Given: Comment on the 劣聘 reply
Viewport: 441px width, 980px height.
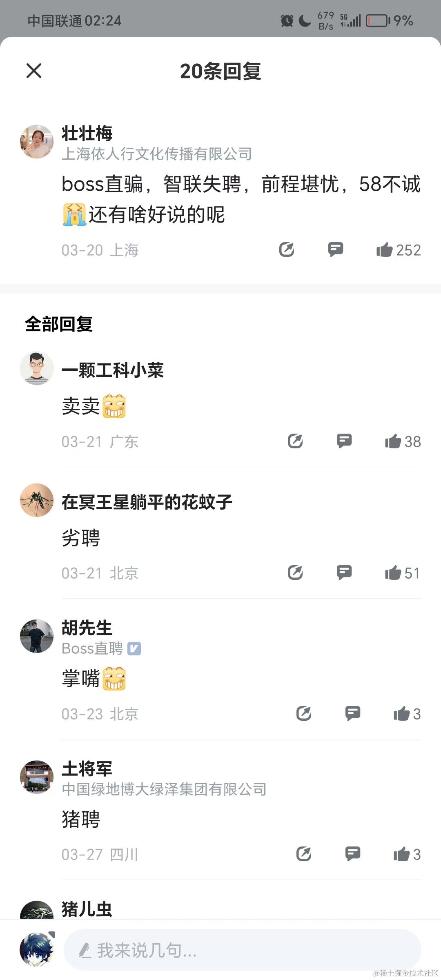Looking at the screenshot, I should 344,572.
